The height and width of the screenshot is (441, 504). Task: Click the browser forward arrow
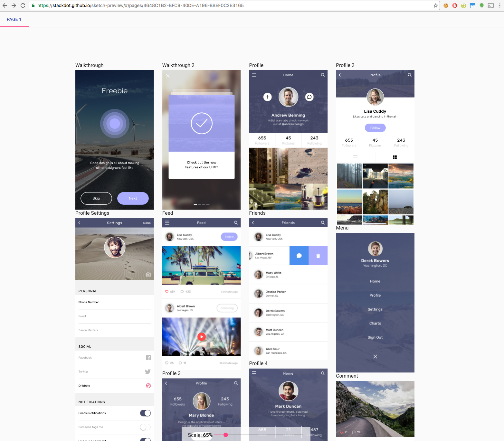(14, 5)
